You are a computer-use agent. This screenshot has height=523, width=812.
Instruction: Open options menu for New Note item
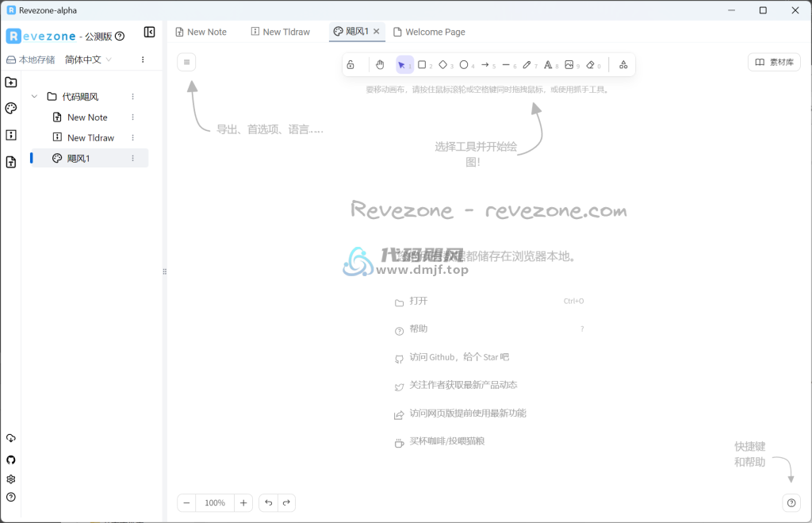[x=133, y=117]
